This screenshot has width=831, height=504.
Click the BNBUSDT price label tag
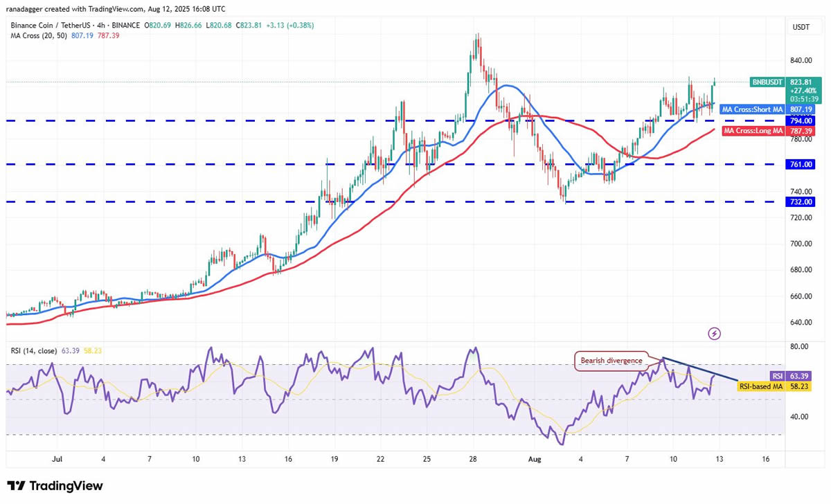(x=768, y=82)
